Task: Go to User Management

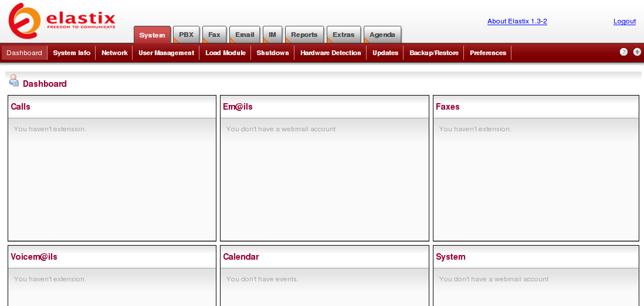Action: coord(166,53)
